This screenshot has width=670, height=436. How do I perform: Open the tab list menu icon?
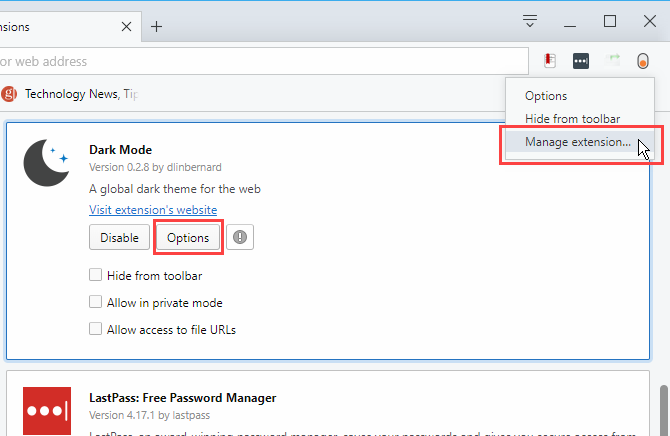click(x=530, y=21)
